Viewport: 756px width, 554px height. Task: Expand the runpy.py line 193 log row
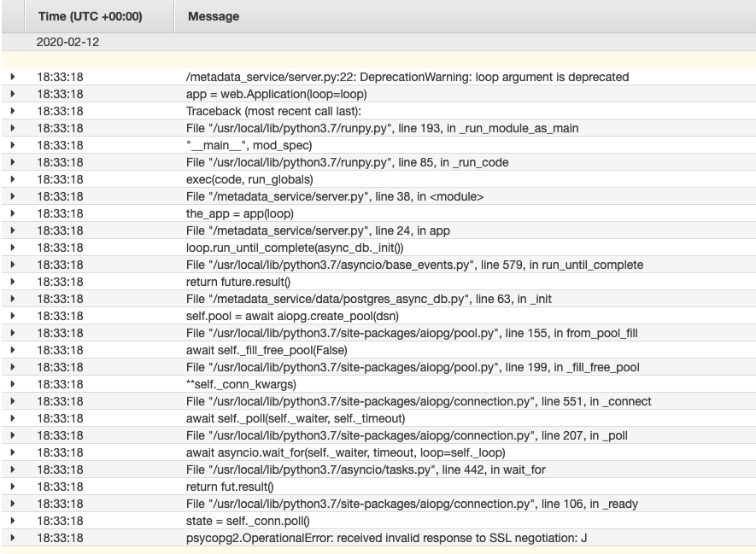(11, 128)
